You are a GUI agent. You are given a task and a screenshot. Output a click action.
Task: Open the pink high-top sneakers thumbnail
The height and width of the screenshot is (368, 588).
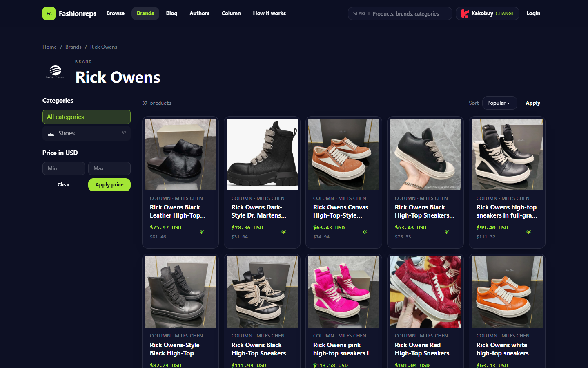coord(344,292)
